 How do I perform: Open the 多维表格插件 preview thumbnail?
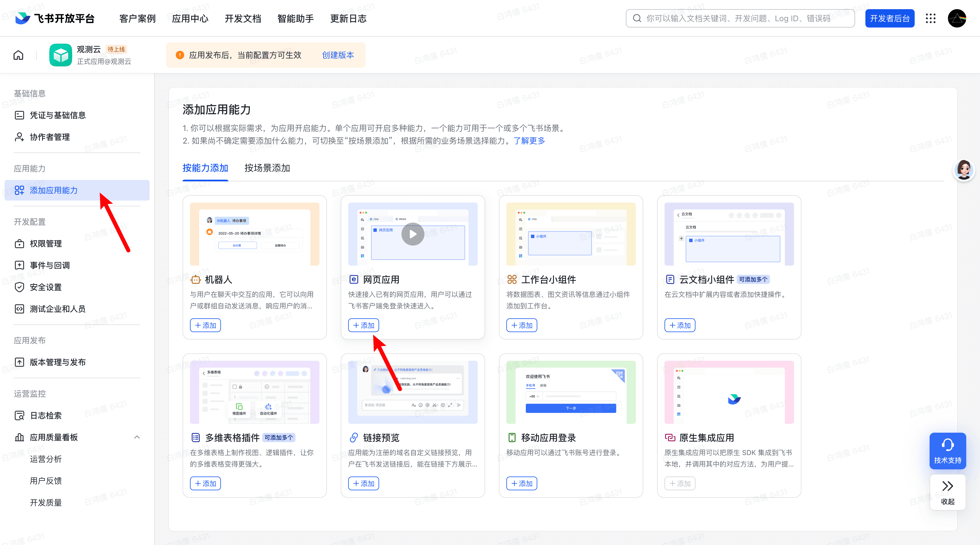point(255,393)
